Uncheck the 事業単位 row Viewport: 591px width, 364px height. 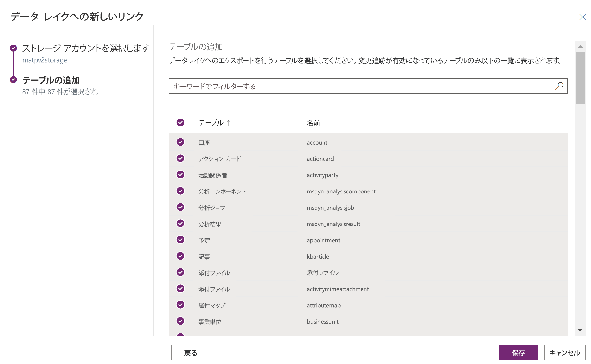tap(180, 321)
